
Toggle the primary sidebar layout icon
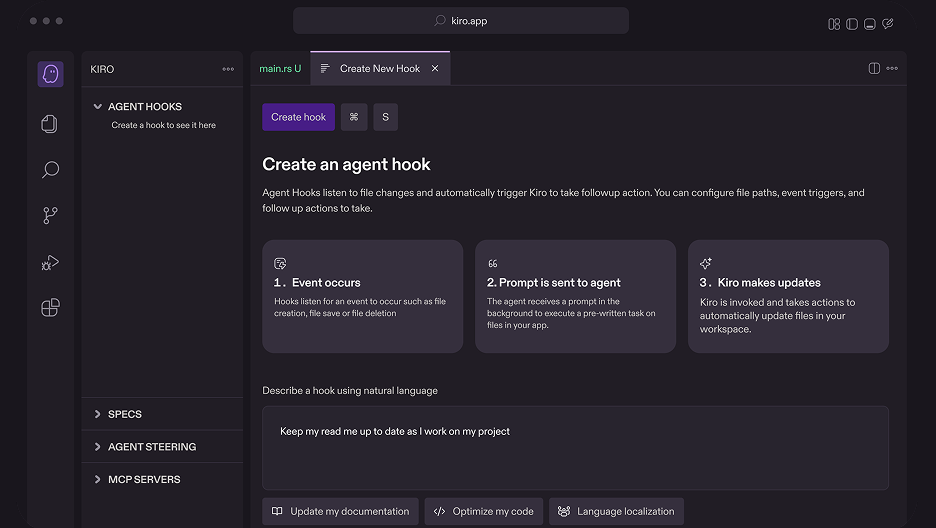[x=852, y=23]
